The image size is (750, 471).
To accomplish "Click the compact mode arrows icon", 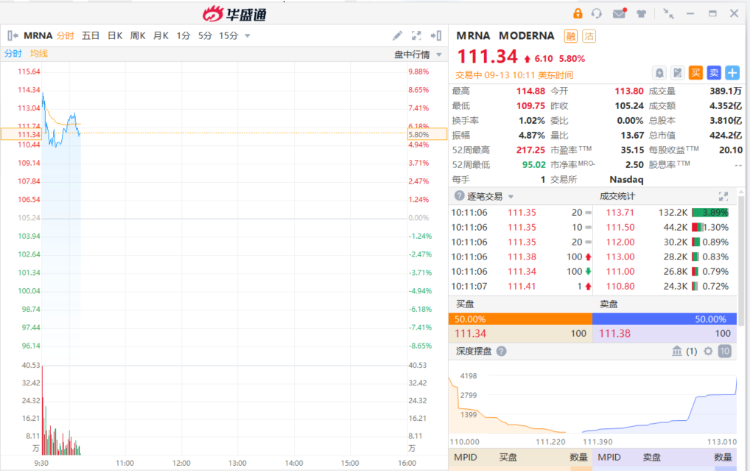I will tap(668, 13).
